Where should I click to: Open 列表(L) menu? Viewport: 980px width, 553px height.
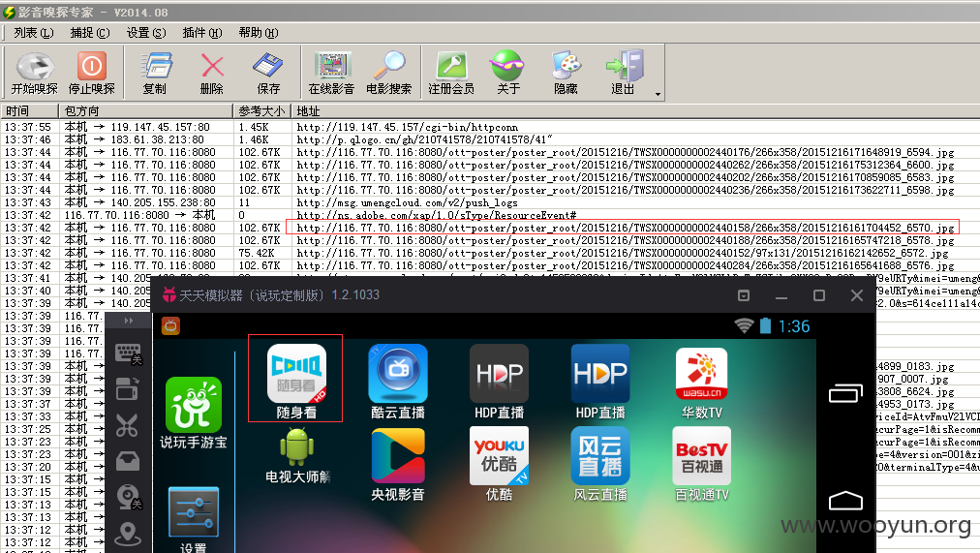pyautogui.click(x=34, y=33)
